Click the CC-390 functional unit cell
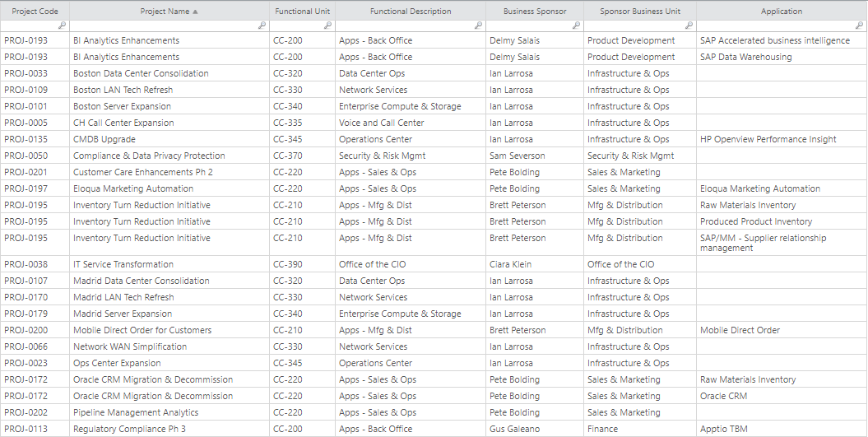Screen dimensions: 868x437 click(302, 264)
